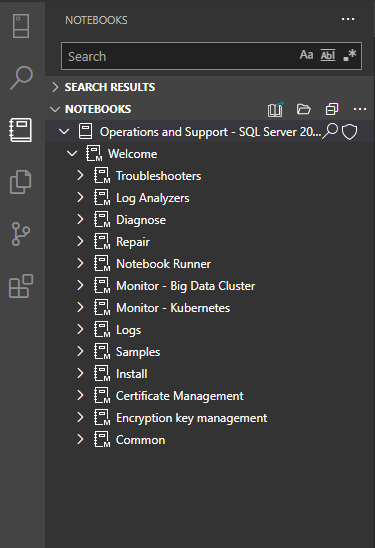Expand the Logs section
Viewport: 375px width, 548px height.
(80, 330)
